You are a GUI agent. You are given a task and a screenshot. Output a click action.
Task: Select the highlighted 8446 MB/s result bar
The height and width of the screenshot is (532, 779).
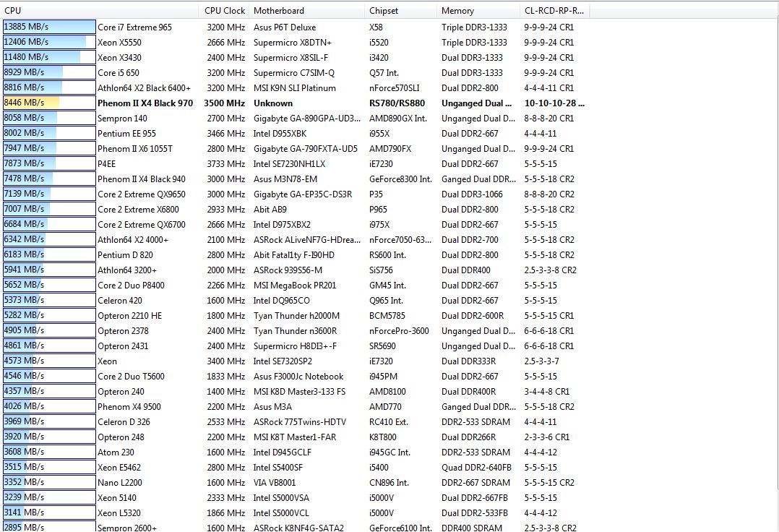point(49,103)
